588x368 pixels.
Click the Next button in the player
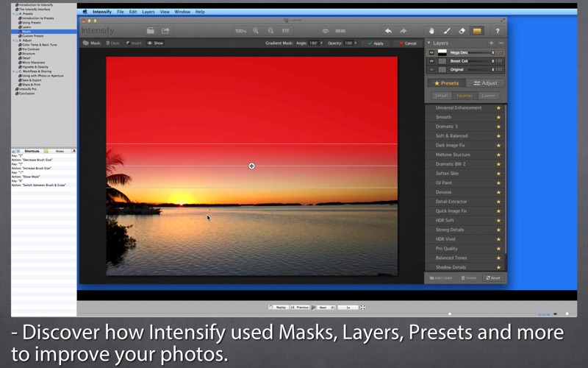click(x=326, y=307)
